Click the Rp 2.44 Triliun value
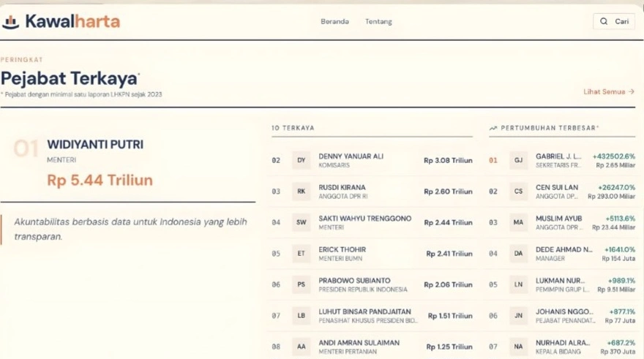The height and width of the screenshot is (359, 644). (x=448, y=222)
